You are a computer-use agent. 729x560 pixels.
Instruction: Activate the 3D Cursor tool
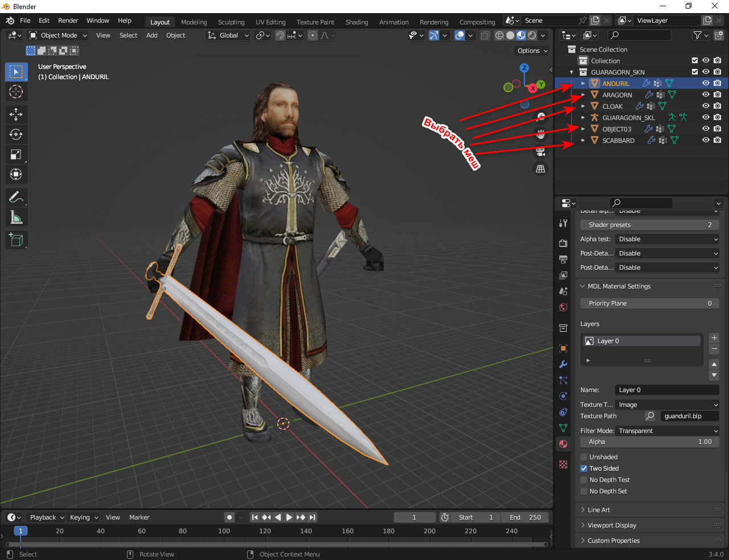tap(17, 92)
